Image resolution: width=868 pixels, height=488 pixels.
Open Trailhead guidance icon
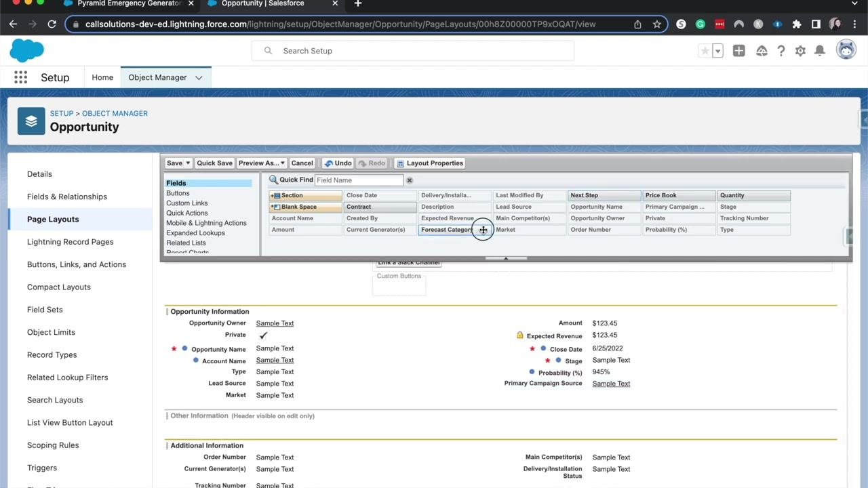762,51
